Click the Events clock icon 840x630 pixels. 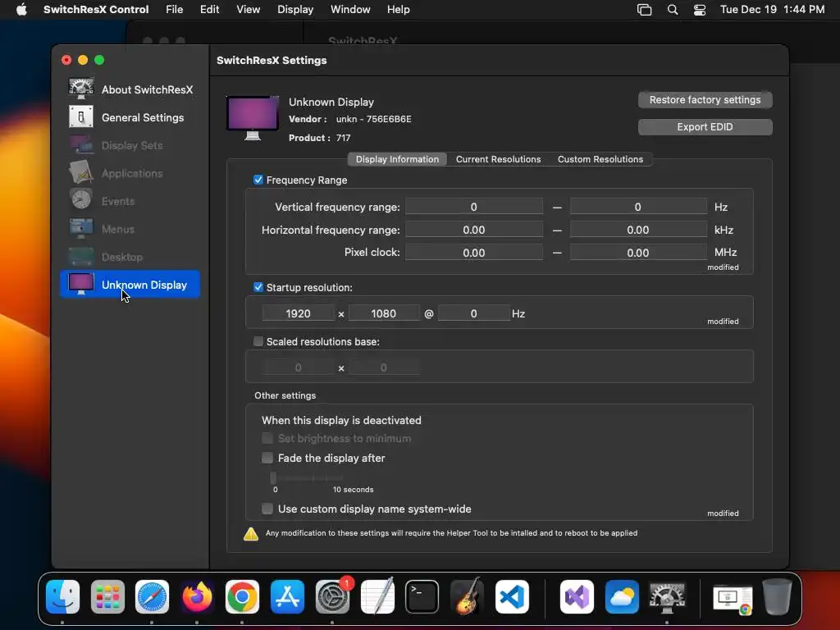click(81, 200)
